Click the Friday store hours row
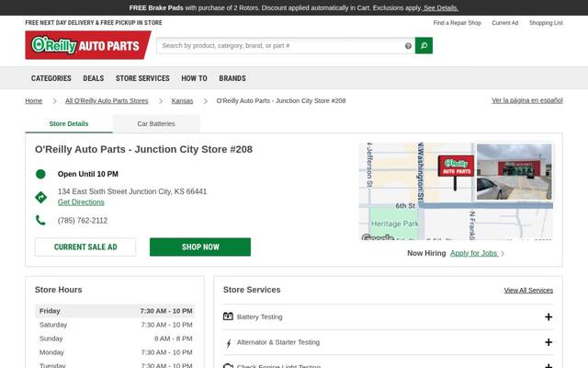 click(115, 311)
